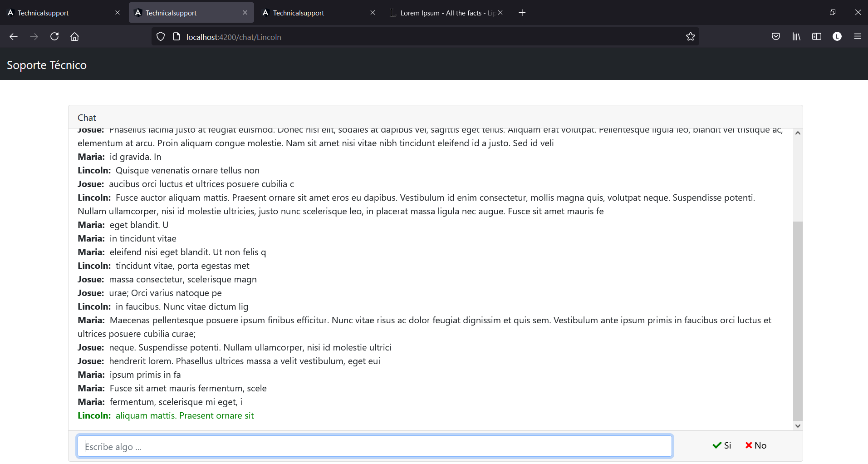Click the 'Escribe algo' message input

(374, 446)
